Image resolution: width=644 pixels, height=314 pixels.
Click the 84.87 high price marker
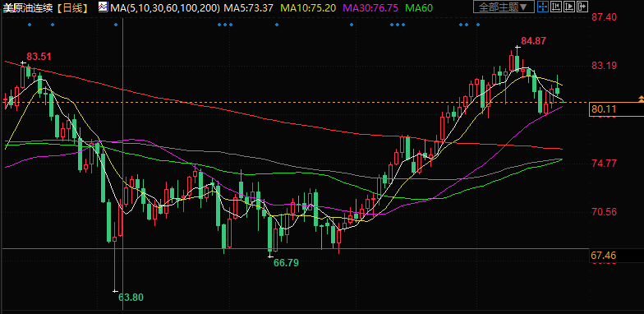coord(534,41)
